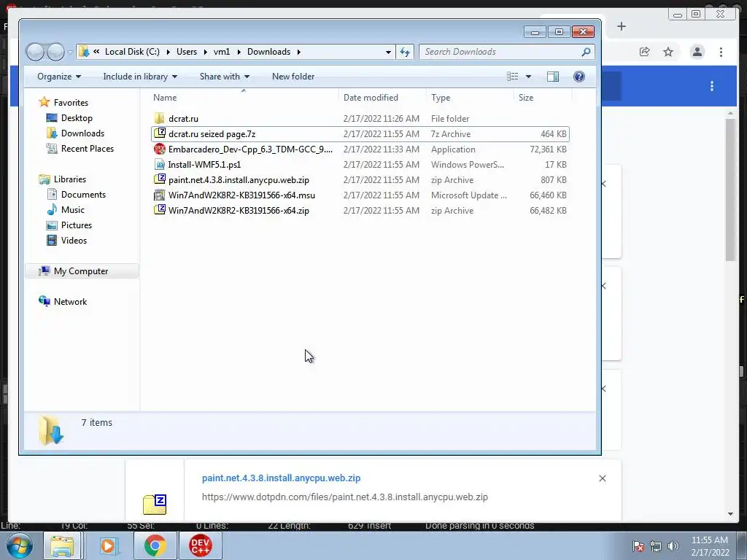Open the Share with menu
Image resolution: width=747 pixels, height=560 pixels.
click(x=225, y=77)
